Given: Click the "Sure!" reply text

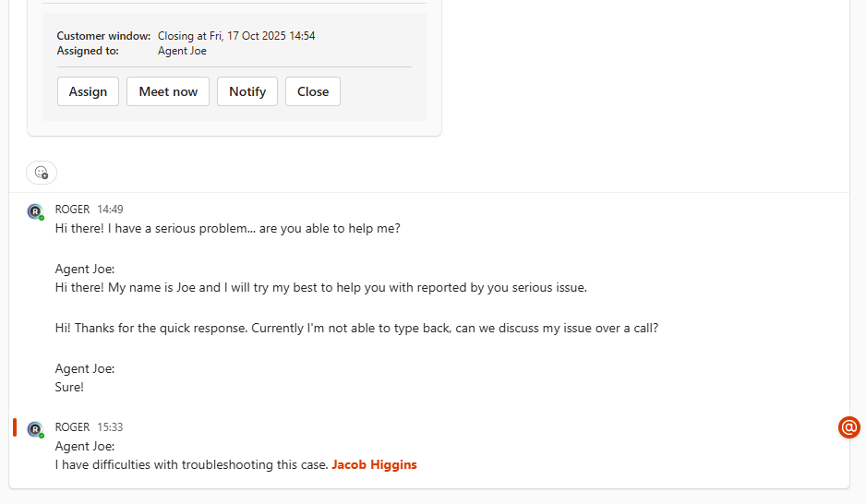Looking at the screenshot, I should pos(69,387).
